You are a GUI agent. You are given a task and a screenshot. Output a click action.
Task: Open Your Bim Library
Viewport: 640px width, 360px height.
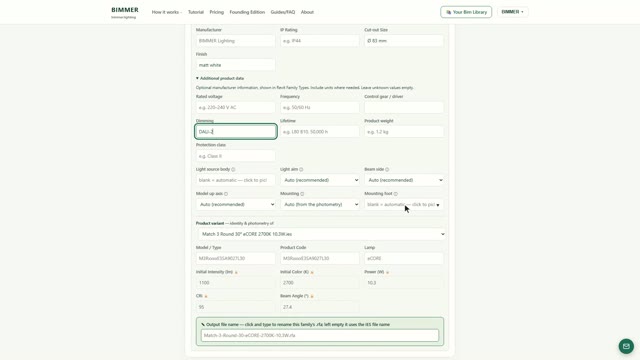click(466, 12)
